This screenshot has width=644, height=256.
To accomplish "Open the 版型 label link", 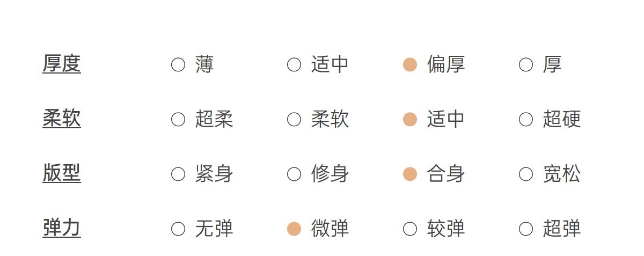I will (x=62, y=173).
